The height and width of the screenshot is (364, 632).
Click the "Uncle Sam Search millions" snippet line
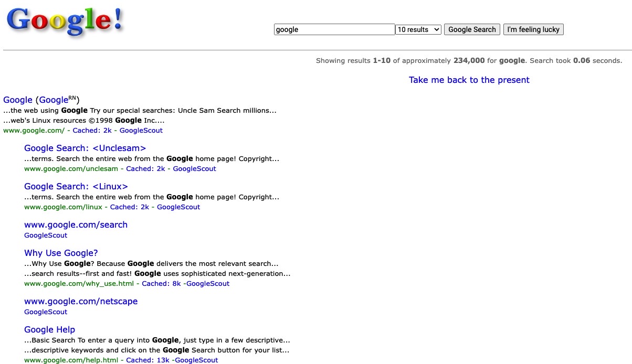point(140,110)
